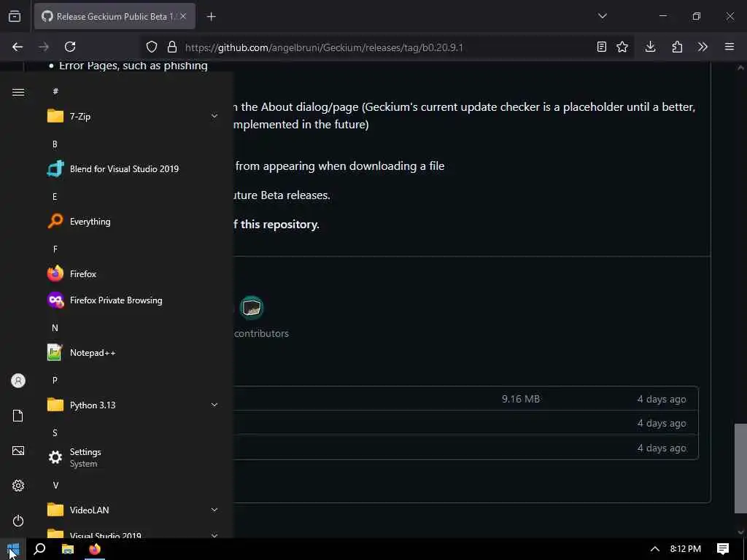The image size is (747, 560).
Task: Click the Windows Start button
Action: tap(13, 549)
